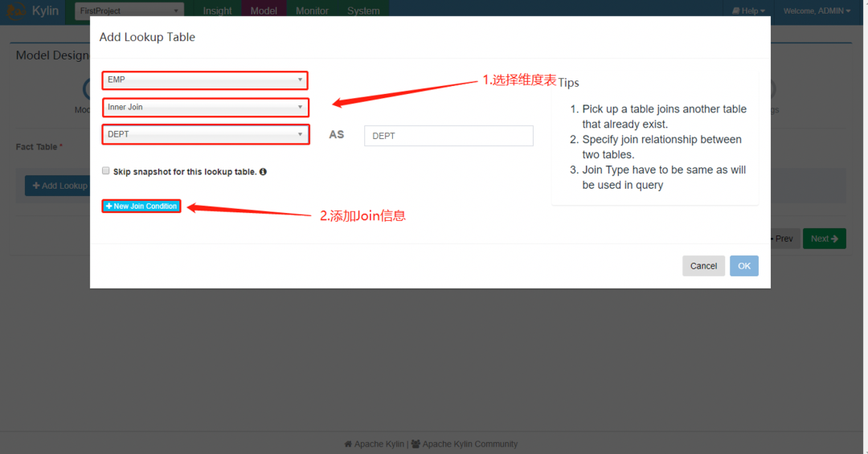The image size is (868, 454).
Task: Click Add Lookup Table button behind dialog
Action: (x=58, y=186)
